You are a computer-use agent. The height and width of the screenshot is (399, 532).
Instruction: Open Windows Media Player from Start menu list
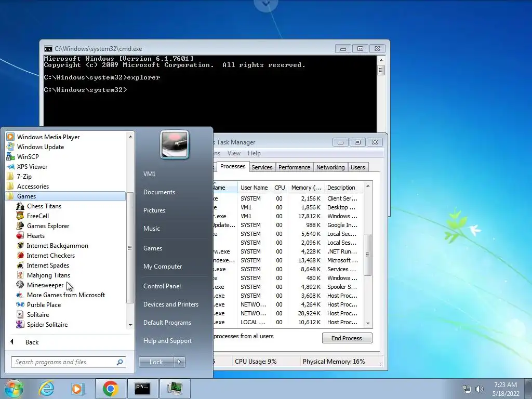click(48, 137)
